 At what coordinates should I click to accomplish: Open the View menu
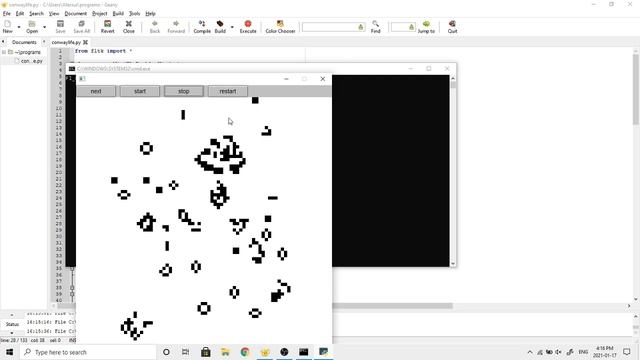click(54, 13)
